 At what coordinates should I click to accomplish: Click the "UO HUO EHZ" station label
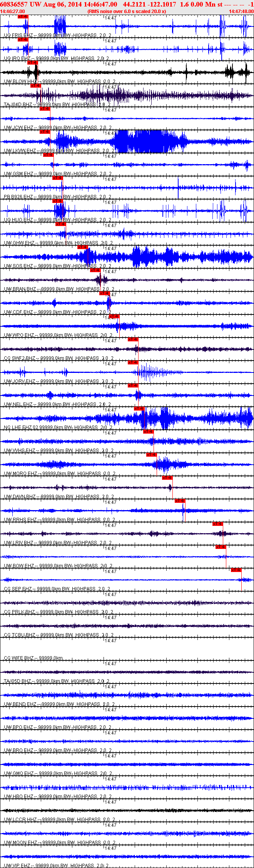coord(18,220)
